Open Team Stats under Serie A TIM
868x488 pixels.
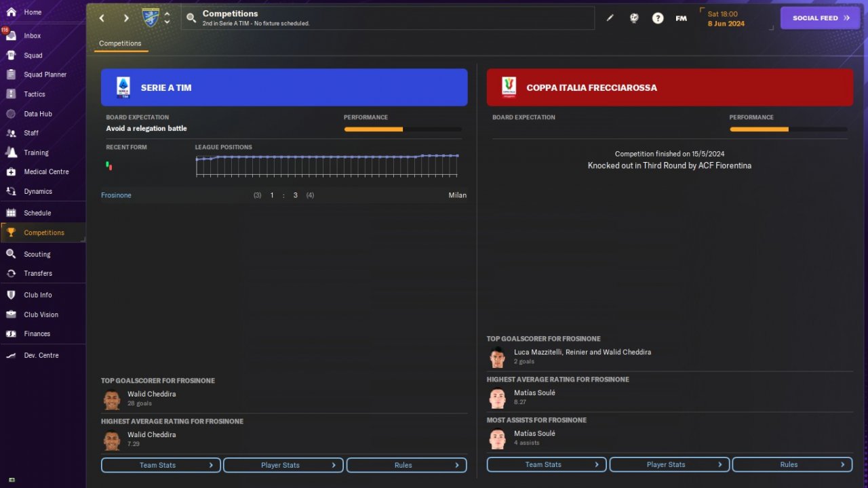161,465
